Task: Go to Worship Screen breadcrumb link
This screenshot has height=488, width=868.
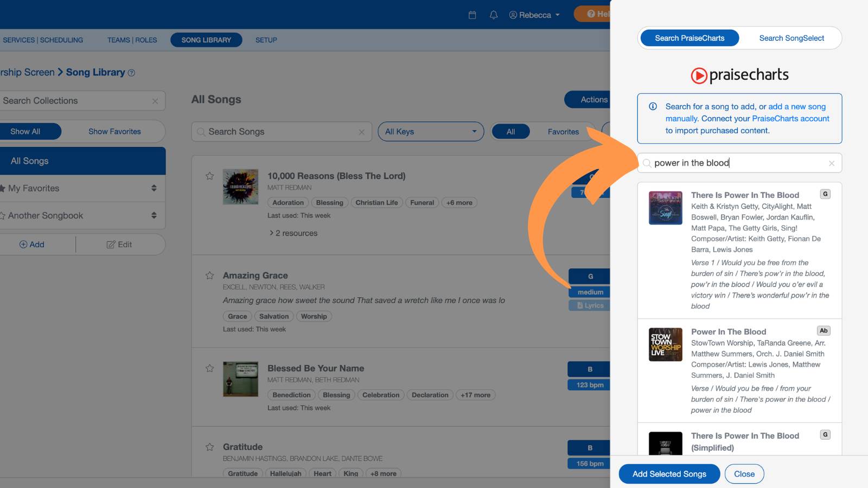Action: point(27,72)
